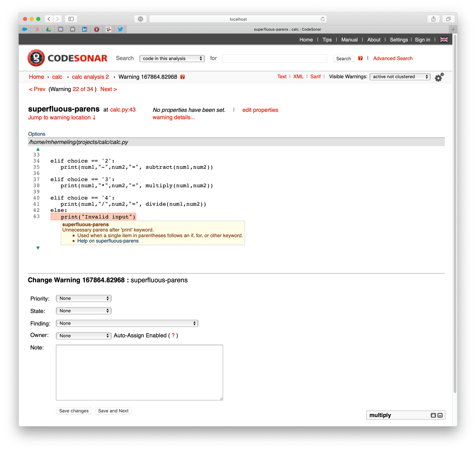This screenshot has height=451, width=476.
Task: Click the help icon beside the Warning ID
Action: coord(183,77)
